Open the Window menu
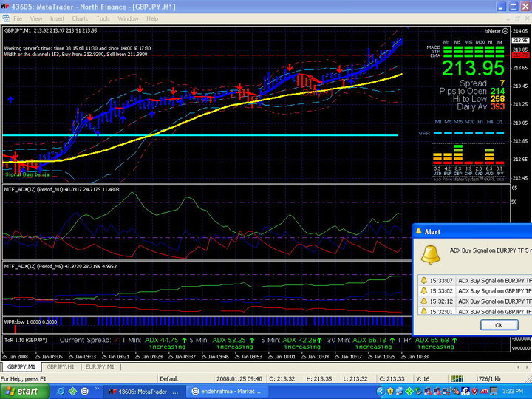 [128, 18]
